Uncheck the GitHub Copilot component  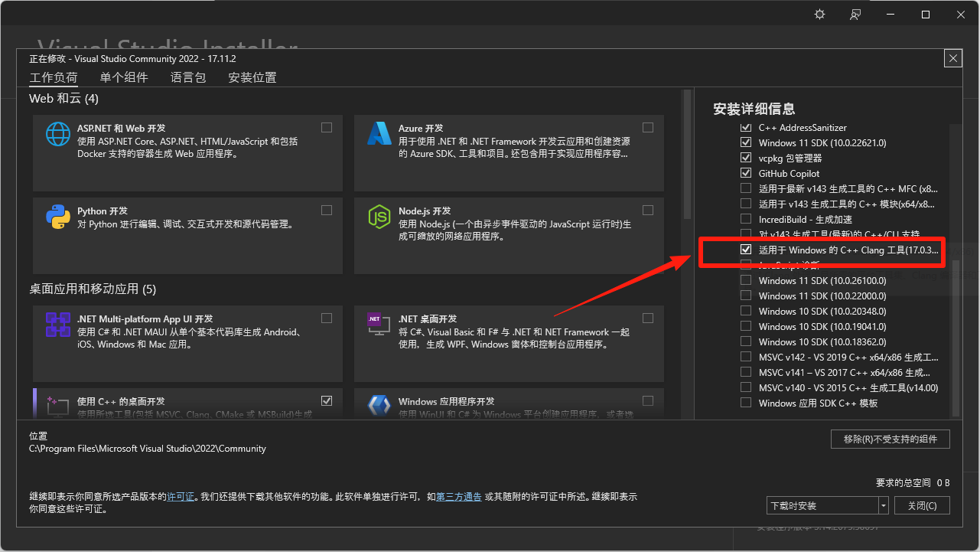click(746, 173)
